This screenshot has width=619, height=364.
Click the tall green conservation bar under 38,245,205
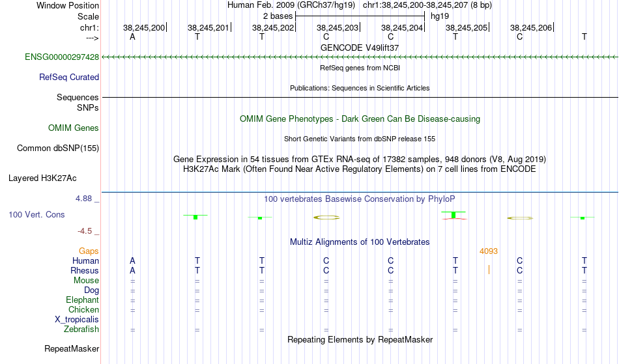coord(453,215)
